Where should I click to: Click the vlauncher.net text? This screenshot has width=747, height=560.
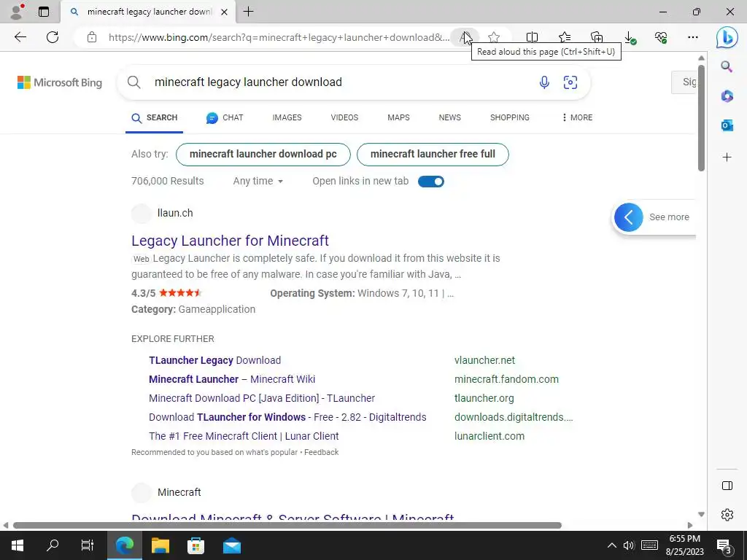coord(484,360)
